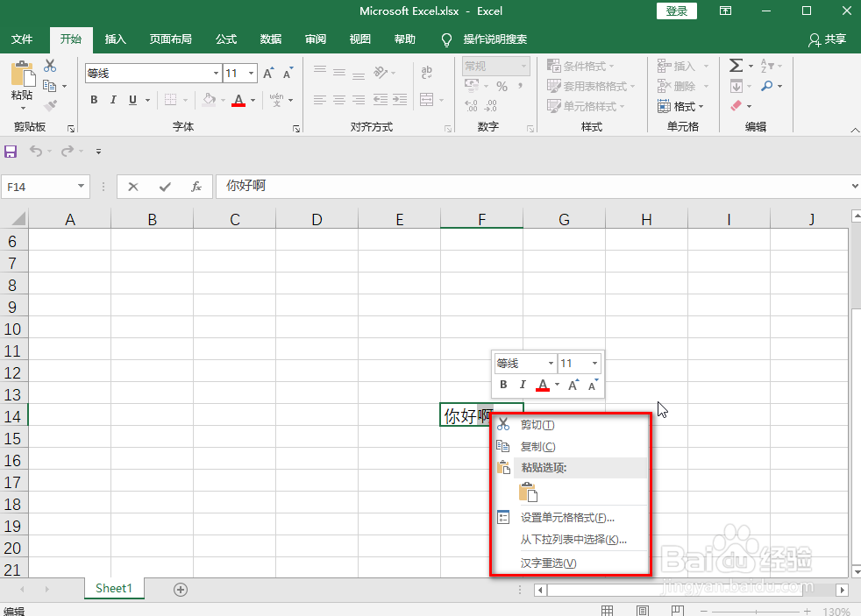Click the save icon in quick access toolbar

[x=11, y=152]
